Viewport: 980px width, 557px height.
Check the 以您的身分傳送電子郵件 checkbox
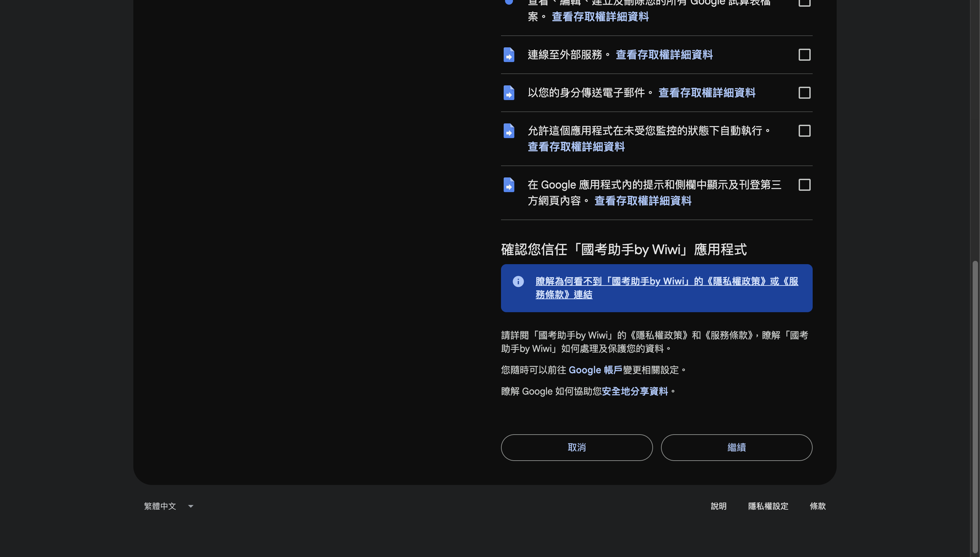click(x=804, y=93)
